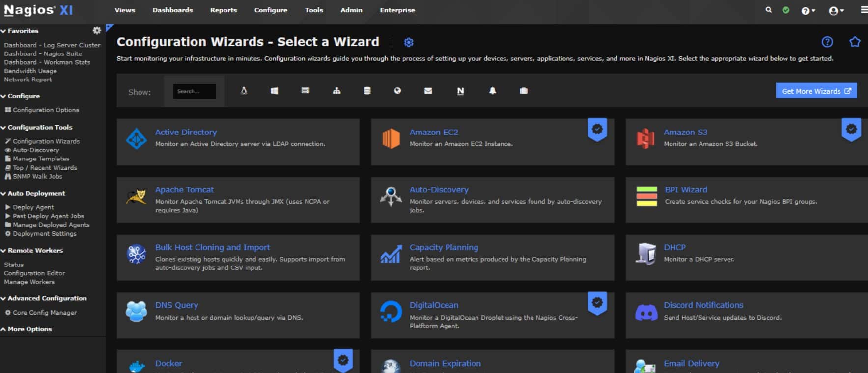Open the help dropdown in top bar
868x373 pixels.
point(808,10)
